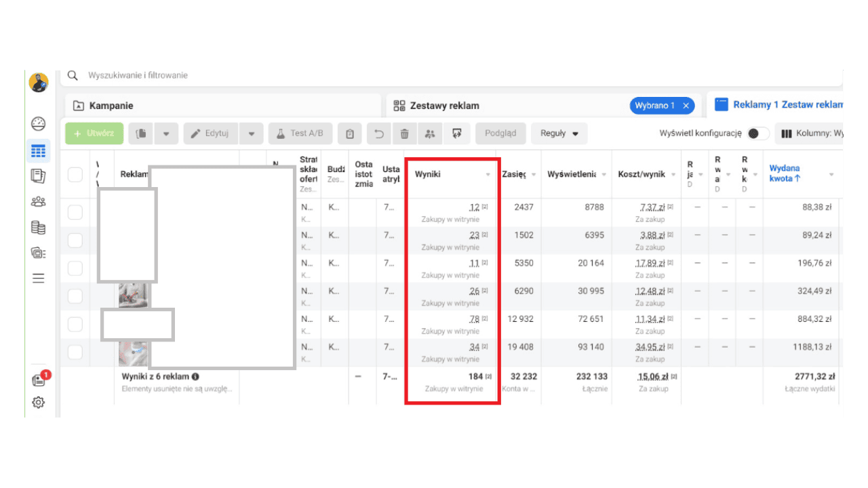This screenshot has width=868, height=488.
Task: Open the Kolumny columns dropdown
Action: pyautogui.click(x=811, y=134)
